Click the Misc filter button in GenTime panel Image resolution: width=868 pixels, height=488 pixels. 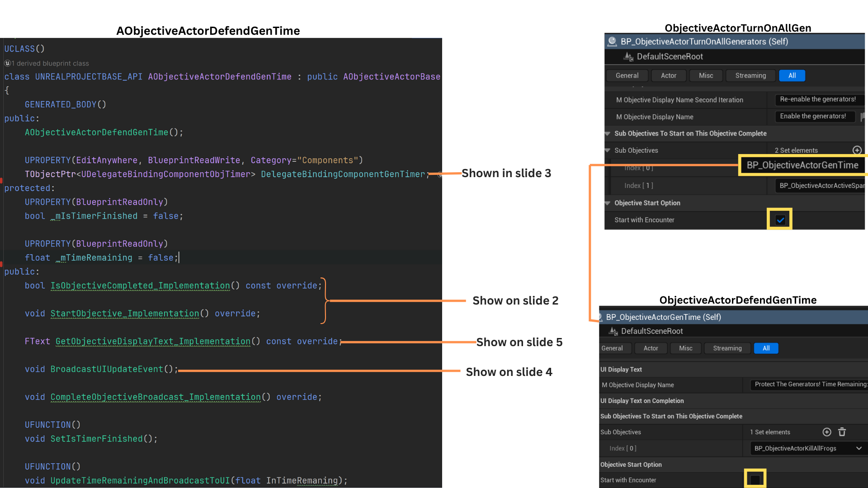[x=685, y=348]
